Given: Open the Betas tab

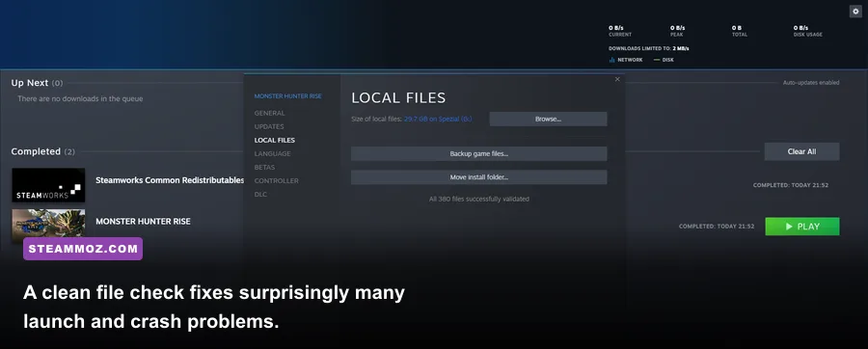Looking at the screenshot, I should click(x=264, y=167).
